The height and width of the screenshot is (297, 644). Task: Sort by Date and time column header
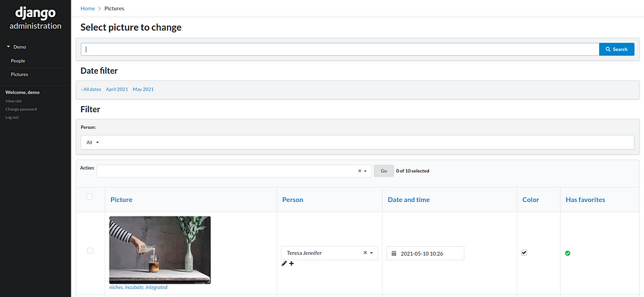point(408,200)
